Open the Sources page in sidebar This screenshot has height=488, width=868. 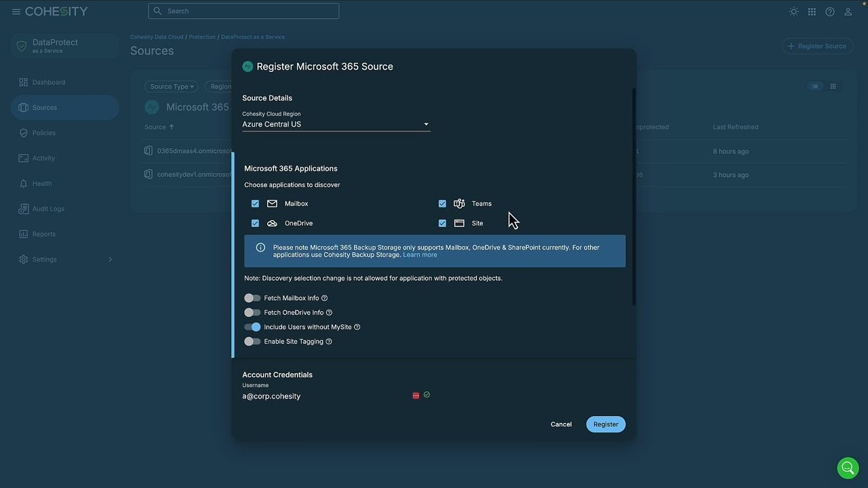(65, 108)
